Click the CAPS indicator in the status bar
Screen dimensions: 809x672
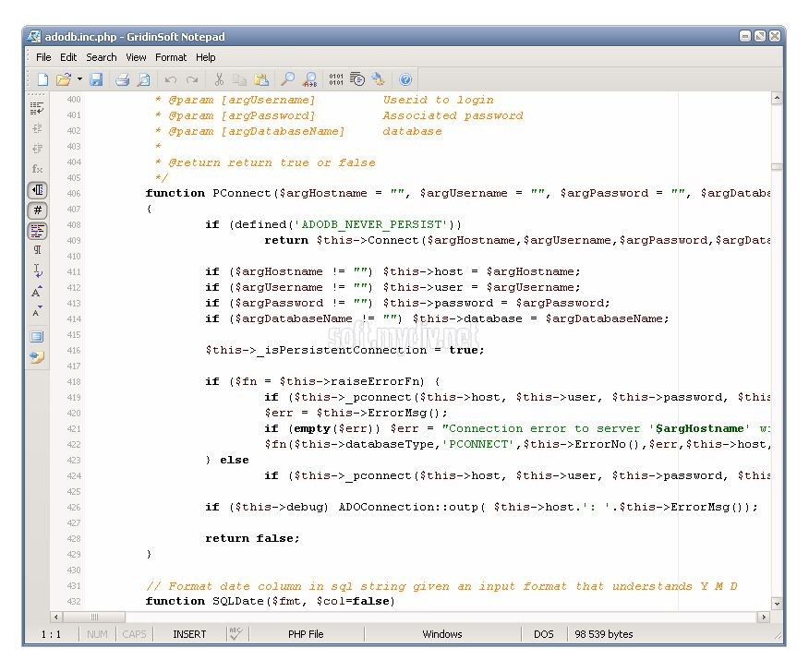coord(134,634)
